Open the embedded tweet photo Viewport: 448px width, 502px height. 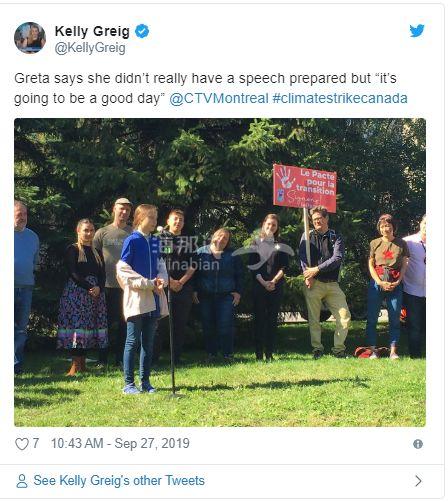coord(220,272)
